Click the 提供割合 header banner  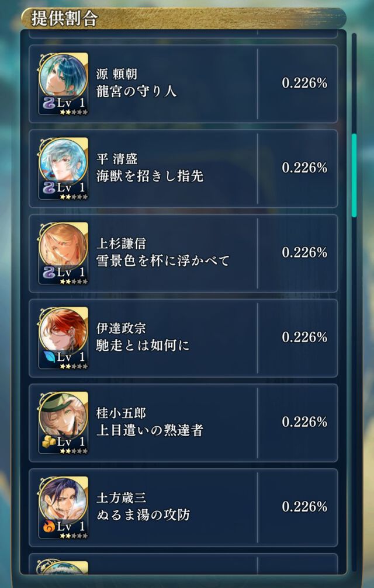[x=184, y=18]
